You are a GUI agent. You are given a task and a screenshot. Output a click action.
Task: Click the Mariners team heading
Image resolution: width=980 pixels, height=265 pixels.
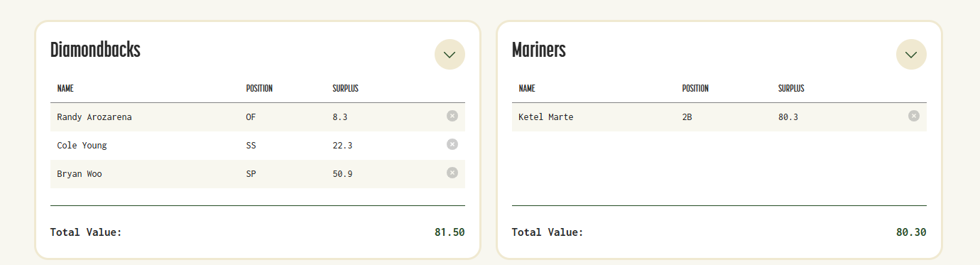(538, 50)
